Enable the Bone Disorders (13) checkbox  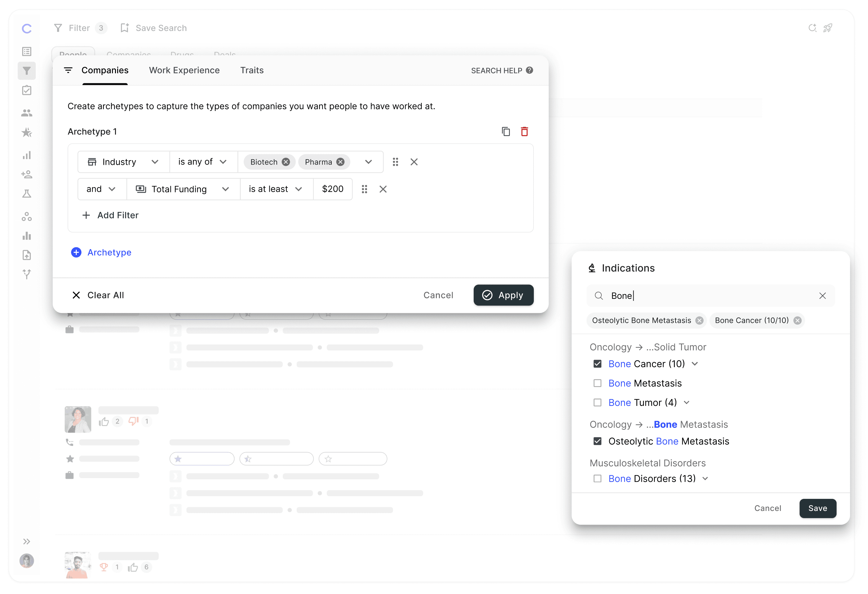coord(597,479)
